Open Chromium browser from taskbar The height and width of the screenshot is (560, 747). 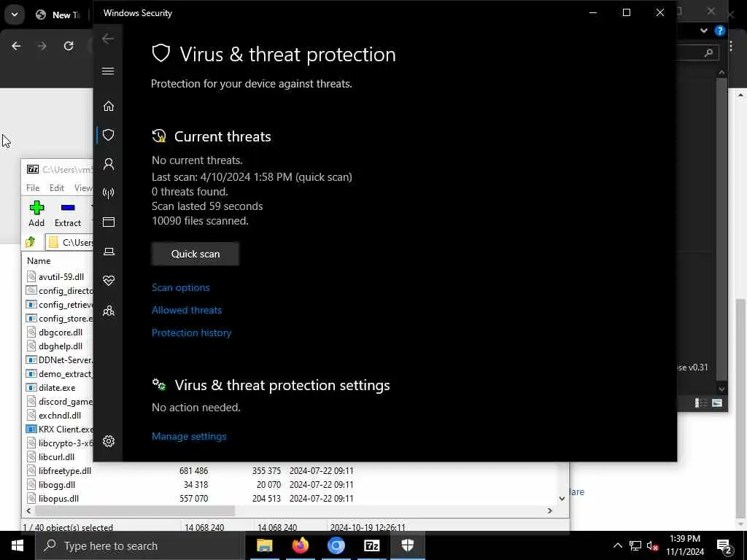[x=336, y=545]
